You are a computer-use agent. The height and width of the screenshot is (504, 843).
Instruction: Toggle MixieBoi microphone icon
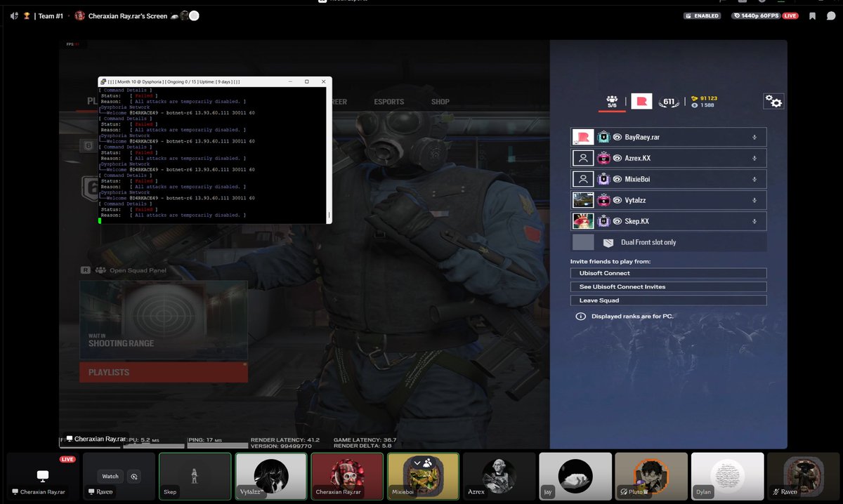click(x=754, y=179)
